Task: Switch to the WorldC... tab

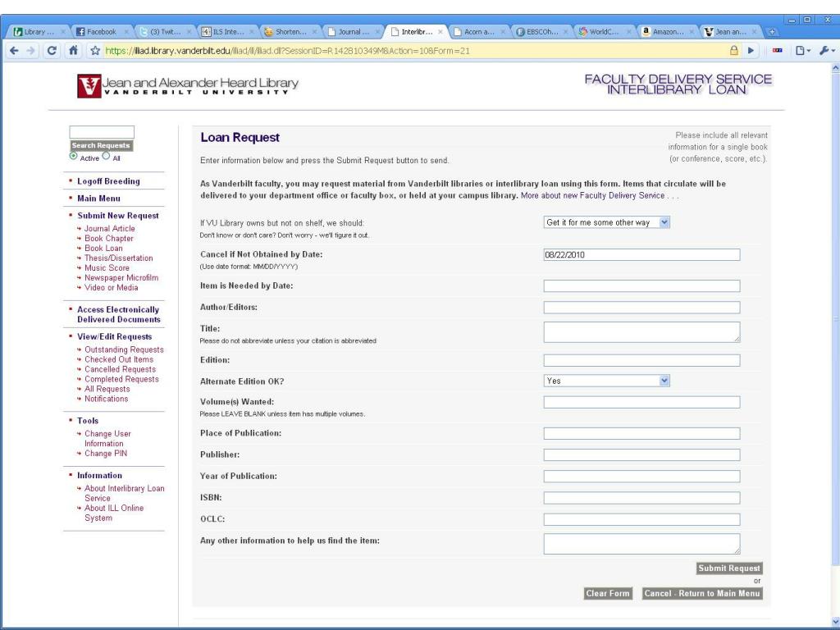Action: (x=605, y=32)
